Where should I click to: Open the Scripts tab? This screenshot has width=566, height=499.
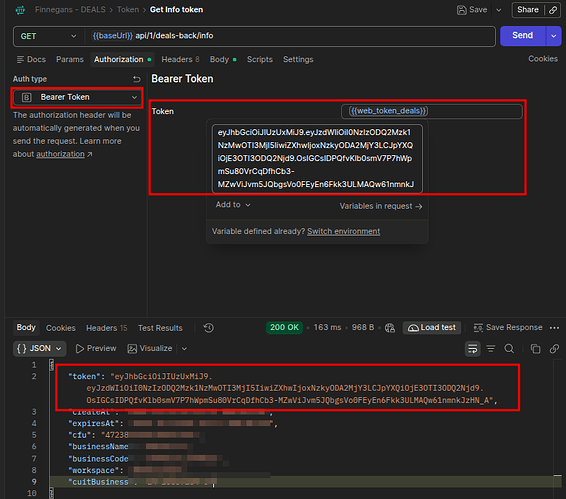[x=260, y=59]
